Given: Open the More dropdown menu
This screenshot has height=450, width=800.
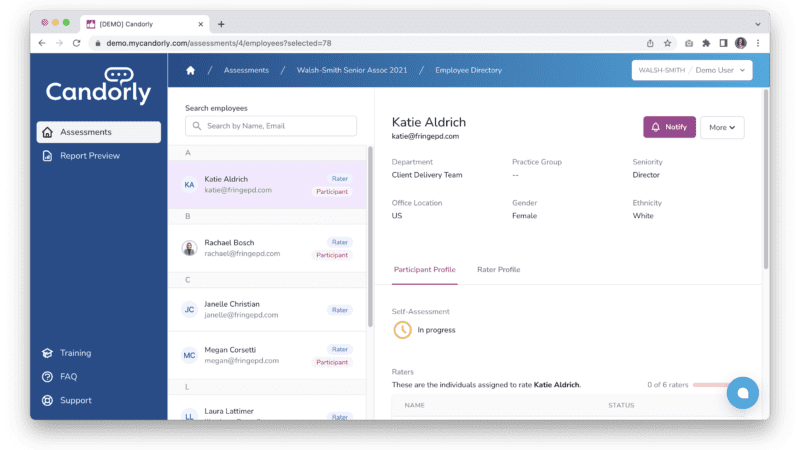Looking at the screenshot, I should tap(722, 128).
